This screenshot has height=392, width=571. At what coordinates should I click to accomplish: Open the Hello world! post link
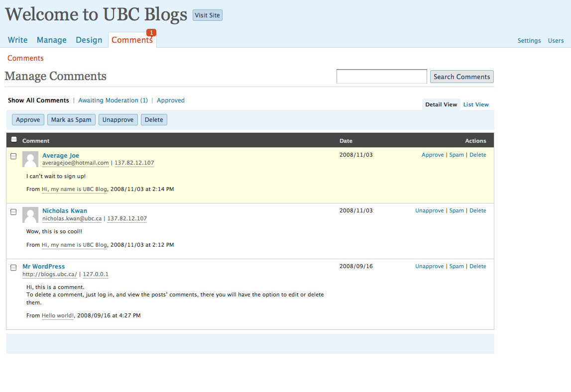58,315
